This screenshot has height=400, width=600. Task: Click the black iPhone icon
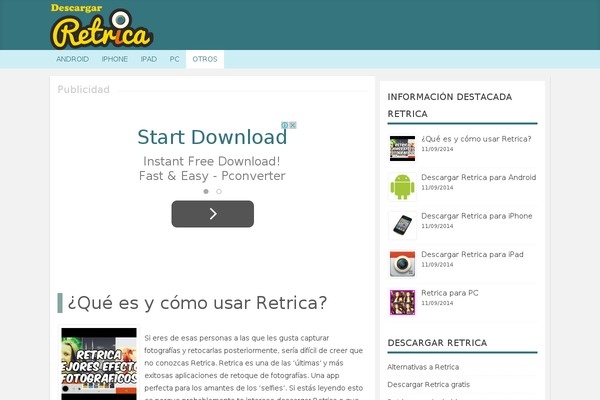tap(402, 225)
